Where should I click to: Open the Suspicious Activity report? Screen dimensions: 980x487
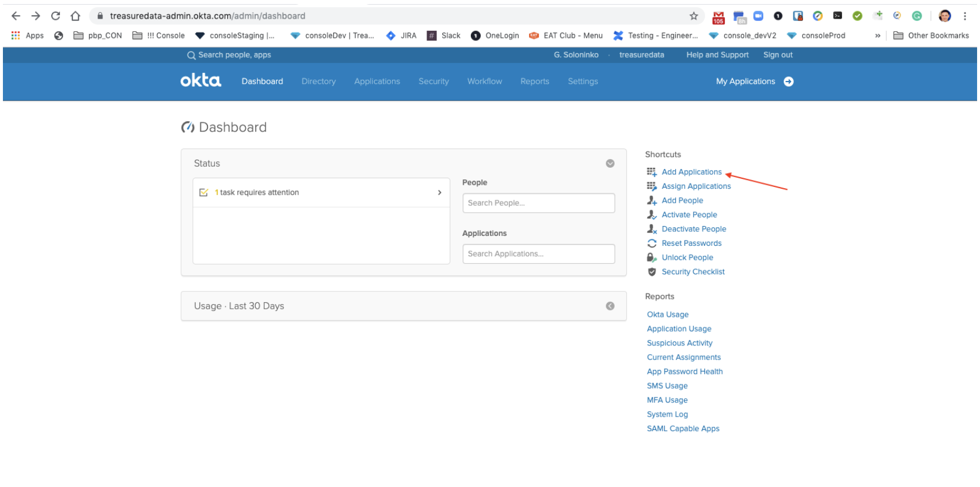(x=679, y=343)
